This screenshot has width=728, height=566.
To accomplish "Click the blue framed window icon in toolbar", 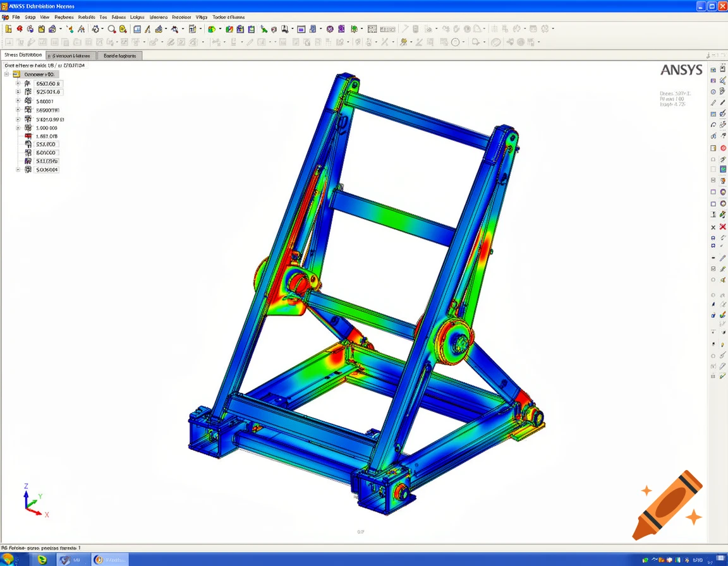I will coord(301,29).
